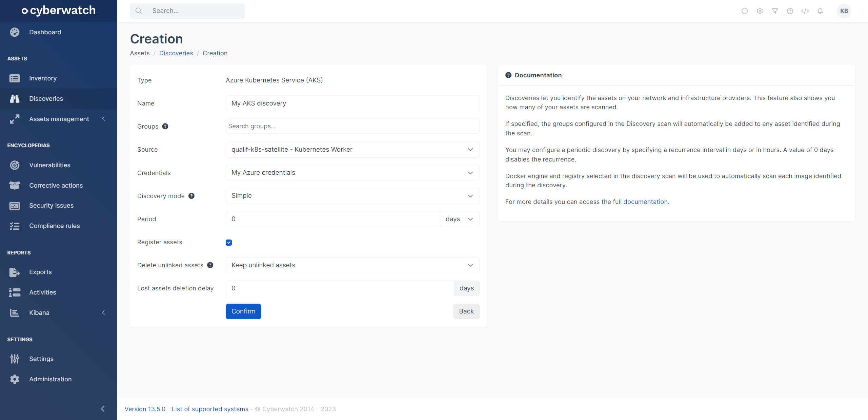Open List of supported systems link
Image resolution: width=868 pixels, height=420 pixels.
click(x=210, y=409)
